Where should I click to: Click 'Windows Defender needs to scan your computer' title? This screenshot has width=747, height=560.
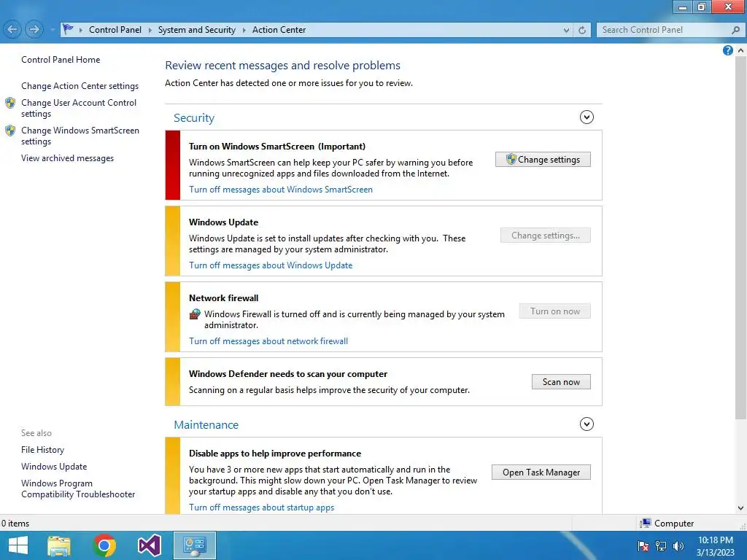coord(287,374)
